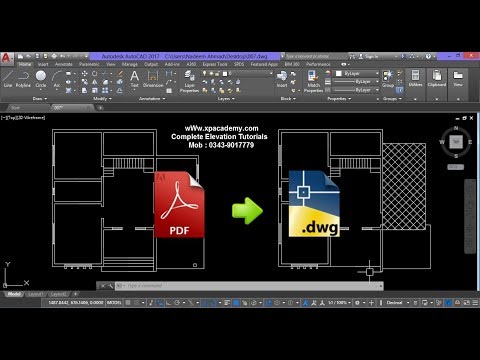Viewport: 480px width, 360px height.
Task: Expand the Modify panel dropdown
Action: [x=102, y=99]
